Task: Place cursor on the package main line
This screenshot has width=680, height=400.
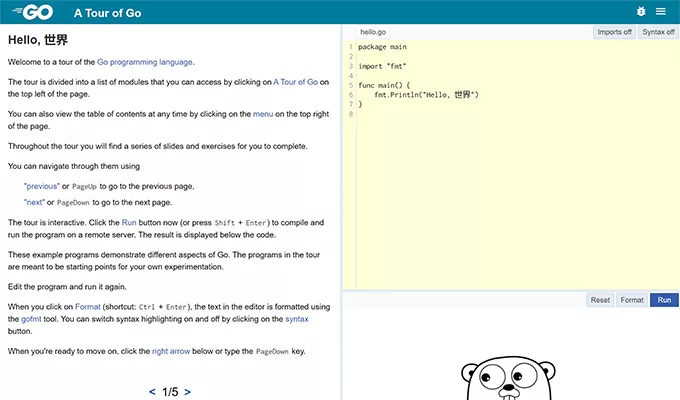Action: pos(382,47)
